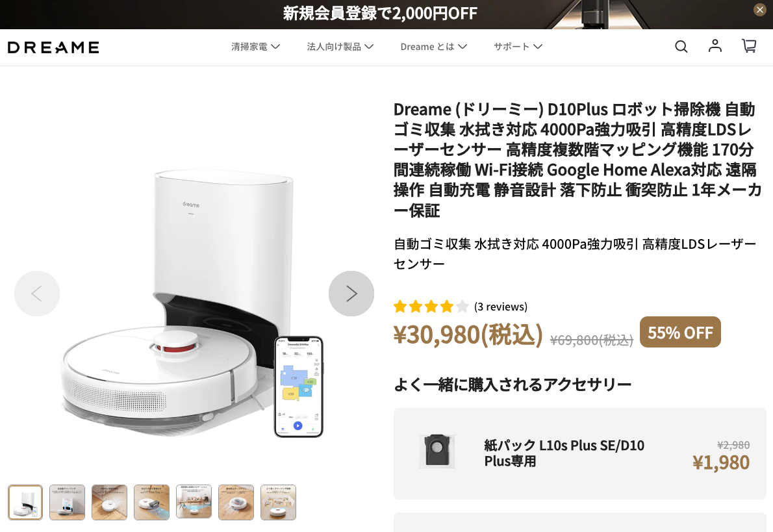
Task: Expand the Dreame とは dropdown
Action: [x=433, y=46]
